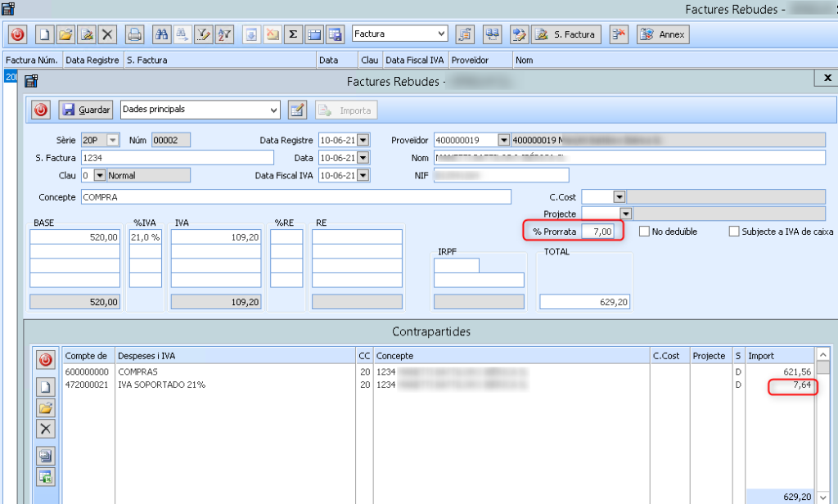838x504 pixels.
Task: Click the new document icon in Contrapartides
Action: tap(46, 387)
